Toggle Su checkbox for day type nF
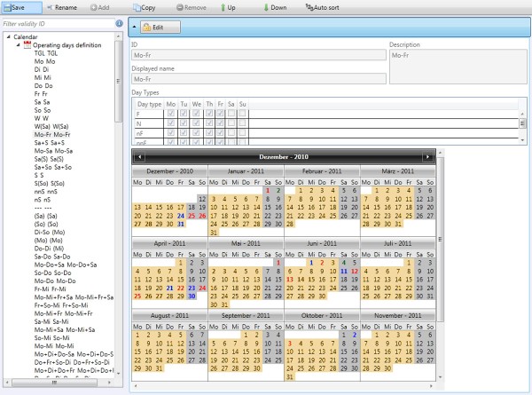This screenshot has width=532, height=395. click(x=242, y=132)
